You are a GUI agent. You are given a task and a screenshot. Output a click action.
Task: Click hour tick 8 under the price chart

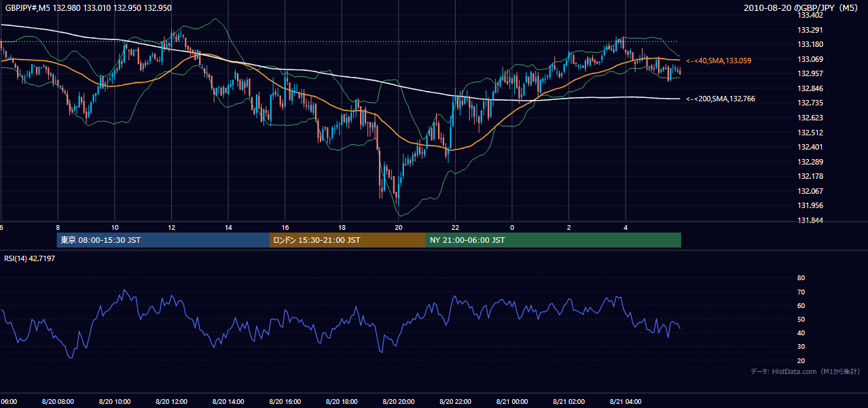58,228
